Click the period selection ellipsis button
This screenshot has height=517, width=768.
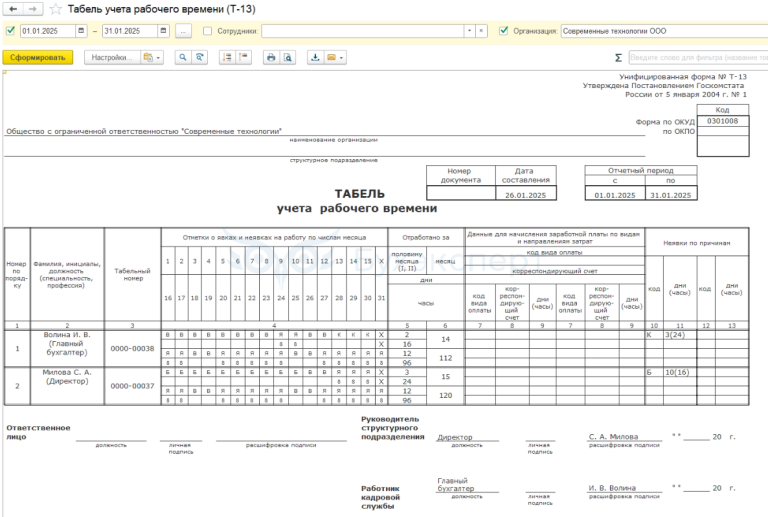pos(183,31)
